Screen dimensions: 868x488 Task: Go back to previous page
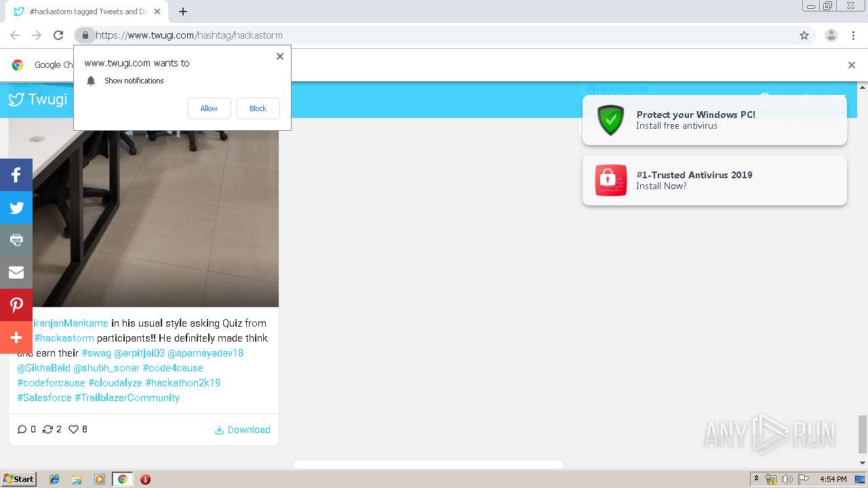[x=15, y=35]
